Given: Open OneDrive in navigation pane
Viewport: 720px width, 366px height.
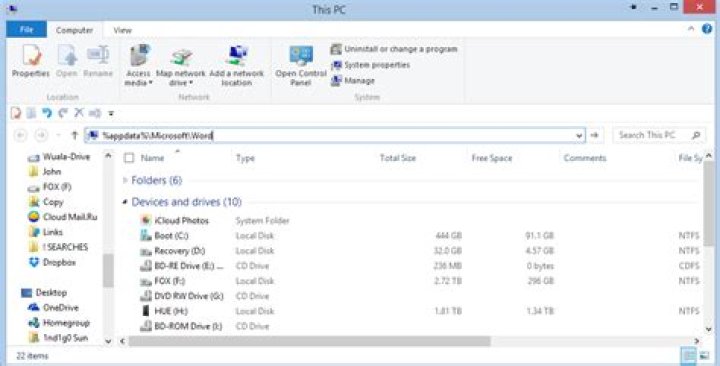Looking at the screenshot, I should point(54,308).
